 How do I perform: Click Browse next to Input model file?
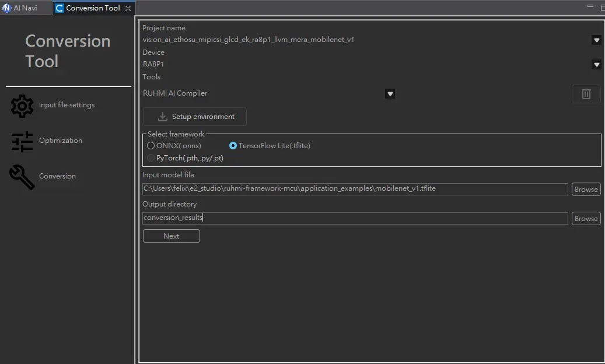[586, 190]
